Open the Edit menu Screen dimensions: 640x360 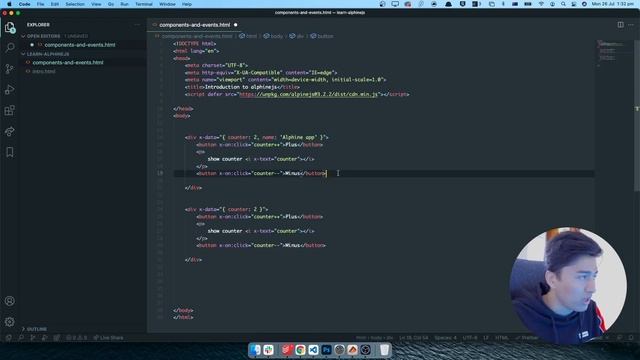pos(55,4)
